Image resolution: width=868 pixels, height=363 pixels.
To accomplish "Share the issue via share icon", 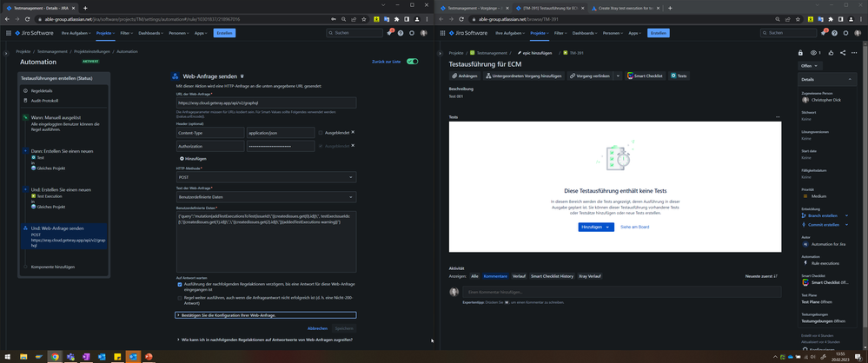I will 843,53.
